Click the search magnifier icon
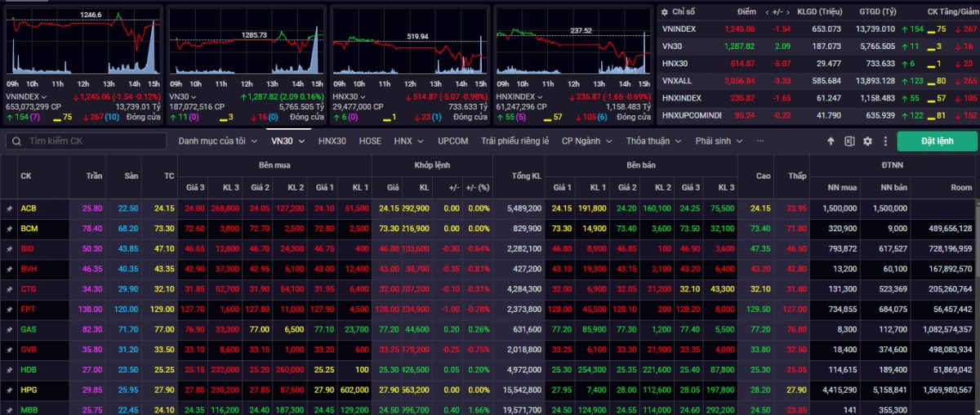This screenshot has width=980, height=415. tap(16, 141)
